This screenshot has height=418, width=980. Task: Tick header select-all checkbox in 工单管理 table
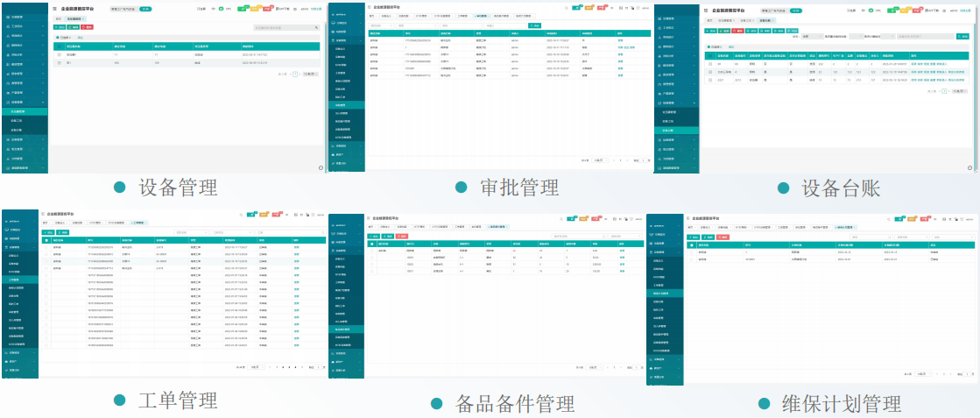click(x=46, y=240)
